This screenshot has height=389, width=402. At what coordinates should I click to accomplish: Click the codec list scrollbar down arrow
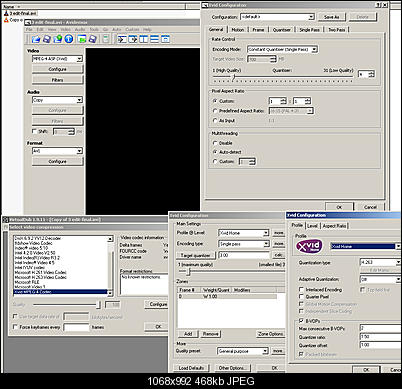pyautogui.click(x=110, y=293)
